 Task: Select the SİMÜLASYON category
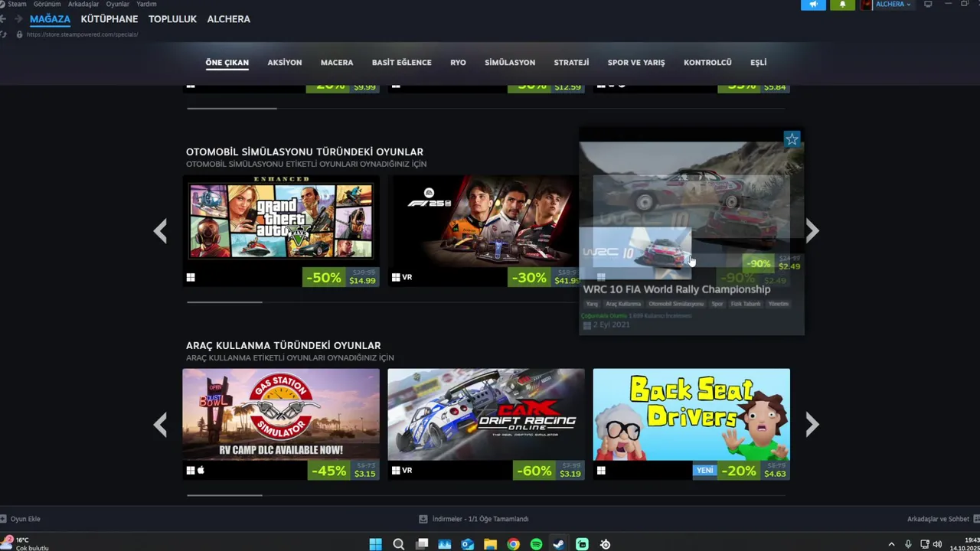point(510,63)
